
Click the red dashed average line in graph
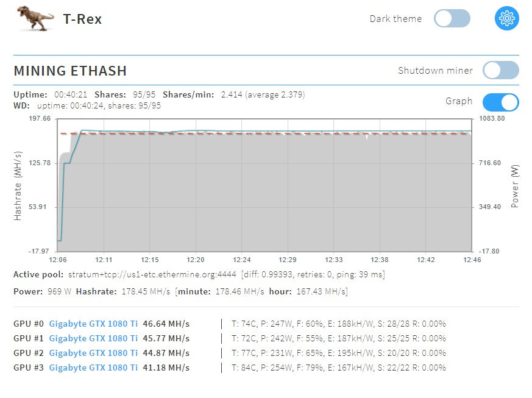pyautogui.click(x=264, y=133)
